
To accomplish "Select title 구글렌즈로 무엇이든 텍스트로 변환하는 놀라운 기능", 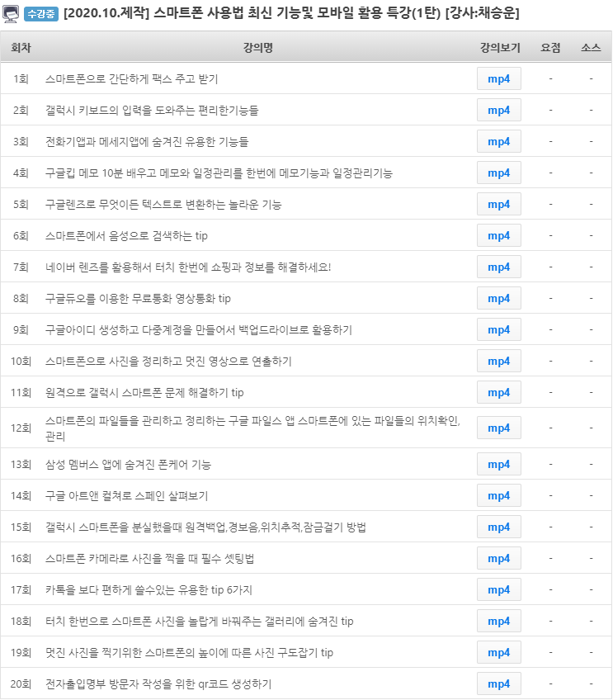I will tap(163, 205).
